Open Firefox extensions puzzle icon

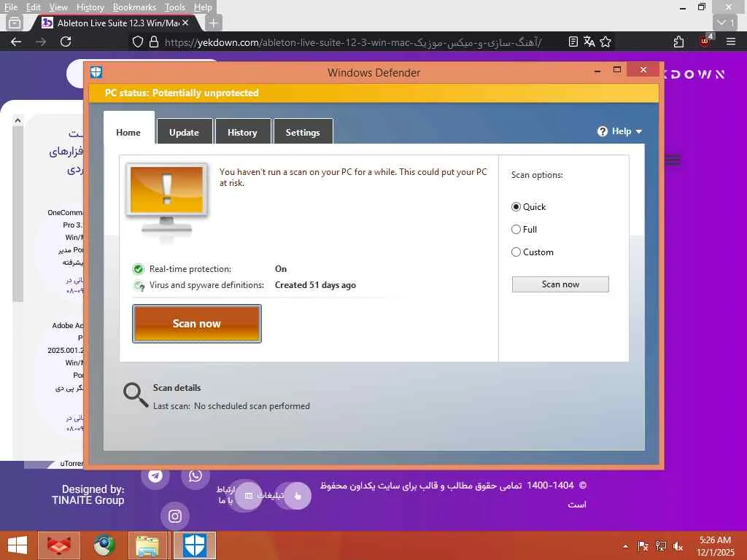679,42
